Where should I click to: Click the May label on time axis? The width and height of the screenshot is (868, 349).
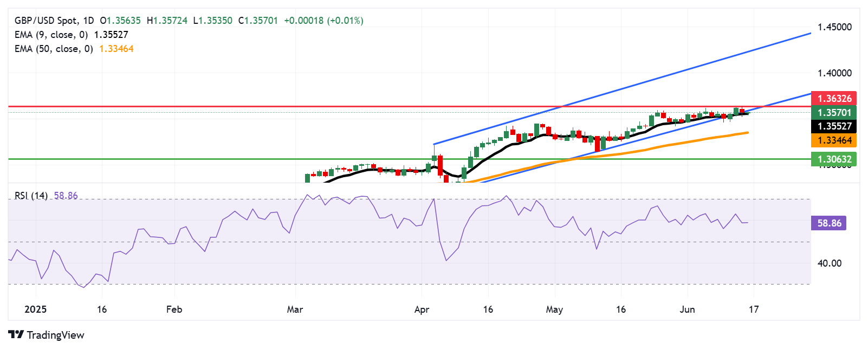[554, 309]
